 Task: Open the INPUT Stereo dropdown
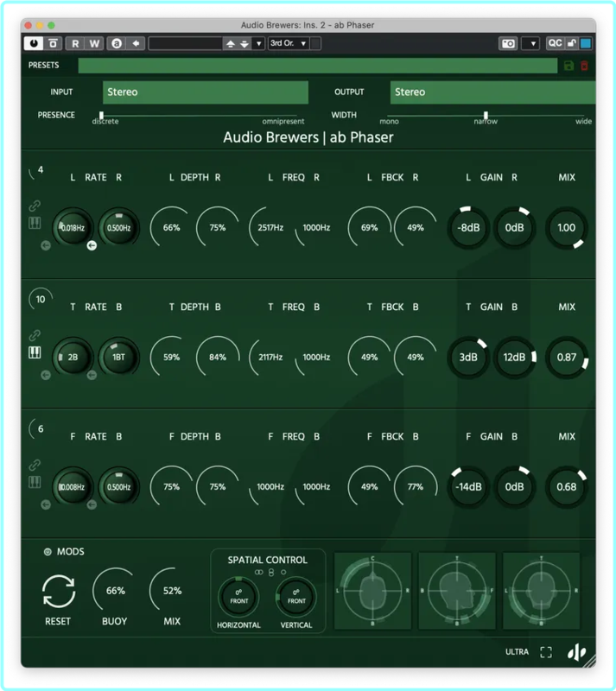tap(206, 92)
